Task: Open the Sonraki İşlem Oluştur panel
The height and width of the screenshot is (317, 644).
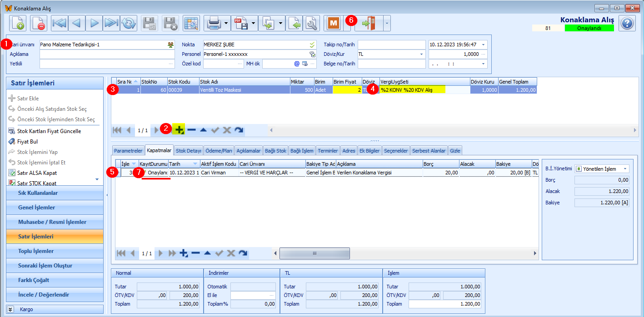Action: tap(55, 266)
